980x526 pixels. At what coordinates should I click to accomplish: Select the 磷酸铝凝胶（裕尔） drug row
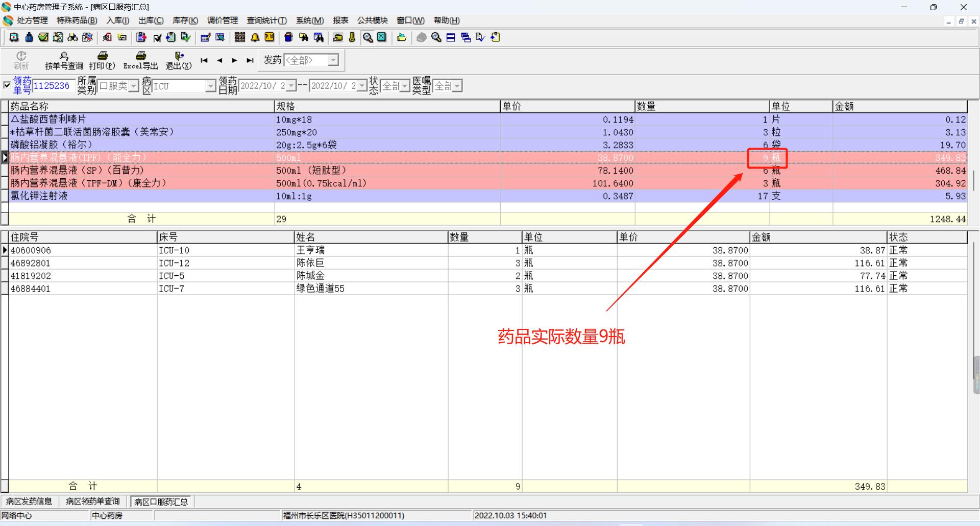pos(487,145)
